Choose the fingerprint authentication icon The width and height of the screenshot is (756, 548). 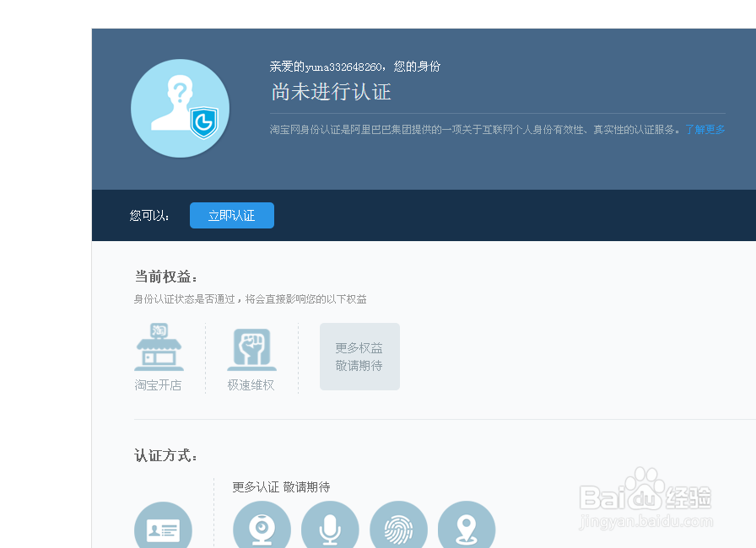[x=399, y=525]
